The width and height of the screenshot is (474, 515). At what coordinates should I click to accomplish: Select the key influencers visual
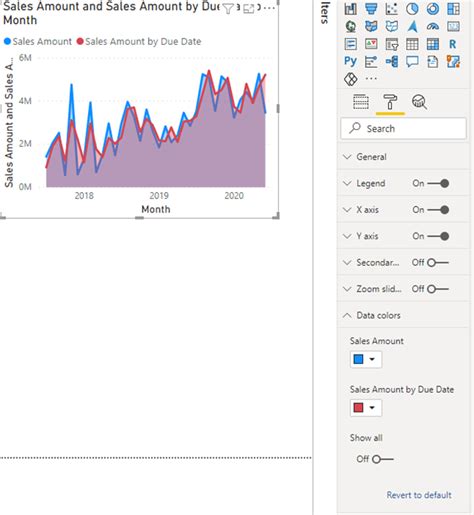point(371,62)
